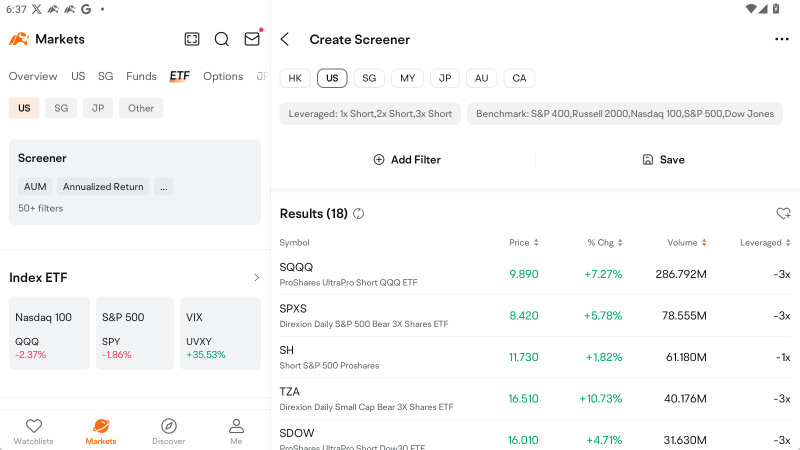
Task: Open Discover from the bottom navigation
Action: pyautogui.click(x=168, y=432)
